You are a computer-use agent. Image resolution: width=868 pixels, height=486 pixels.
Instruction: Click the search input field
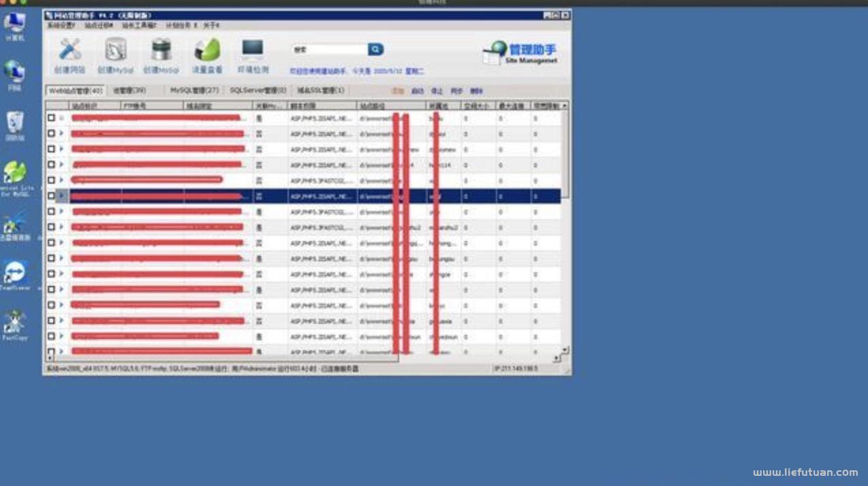coord(330,50)
